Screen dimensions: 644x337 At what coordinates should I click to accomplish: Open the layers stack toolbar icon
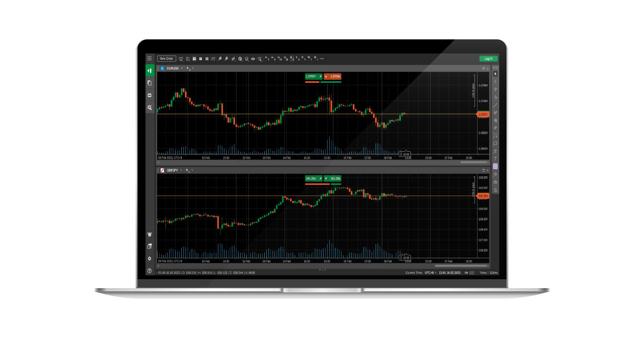click(x=246, y=59)
